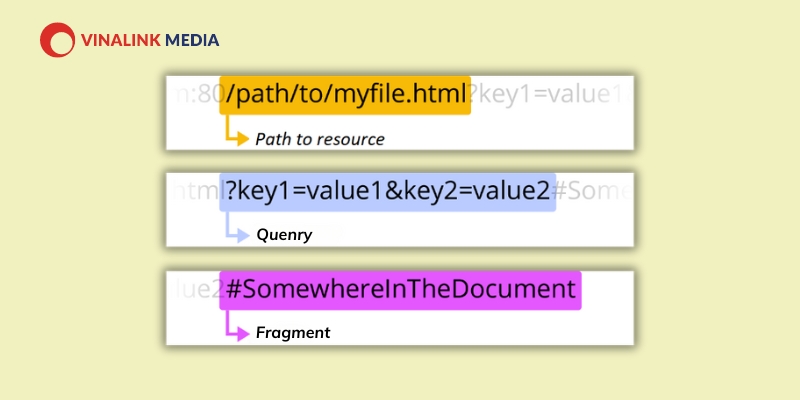Select the blue ?key1=value1&key2=value2 highlight
Image resolution: width=800 pixels, height=400 pixels.
pyautogui.click(x=387, y=192)
